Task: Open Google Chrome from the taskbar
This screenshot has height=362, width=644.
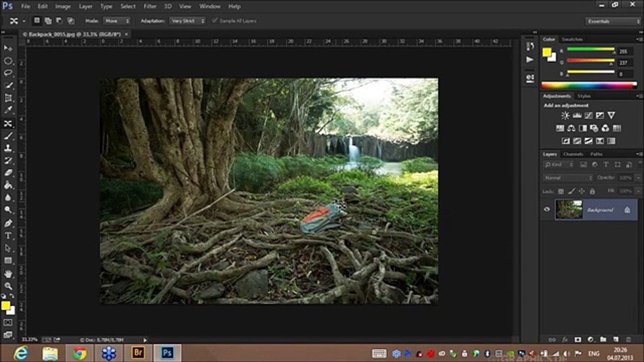Action: click(79, 353)
